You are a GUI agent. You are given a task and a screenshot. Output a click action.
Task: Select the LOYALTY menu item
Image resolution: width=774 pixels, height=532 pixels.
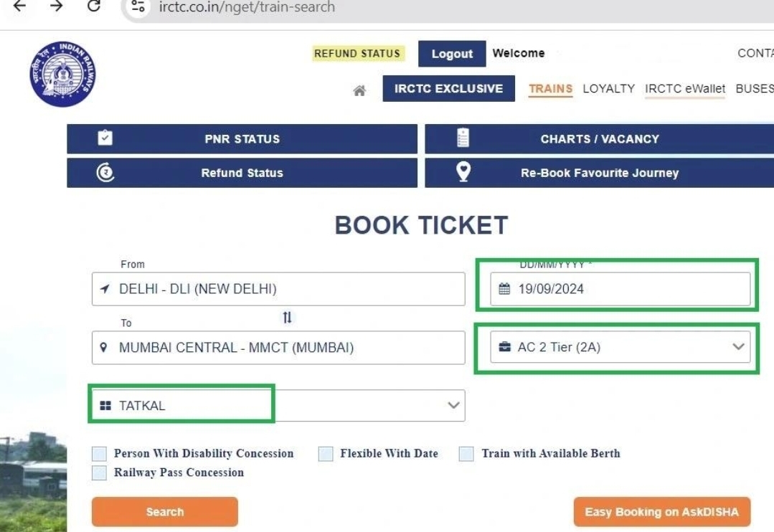[608, 89]
